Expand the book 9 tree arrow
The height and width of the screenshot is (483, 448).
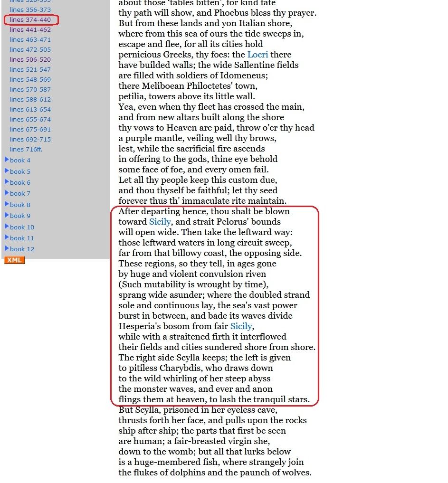coord(7,215)
